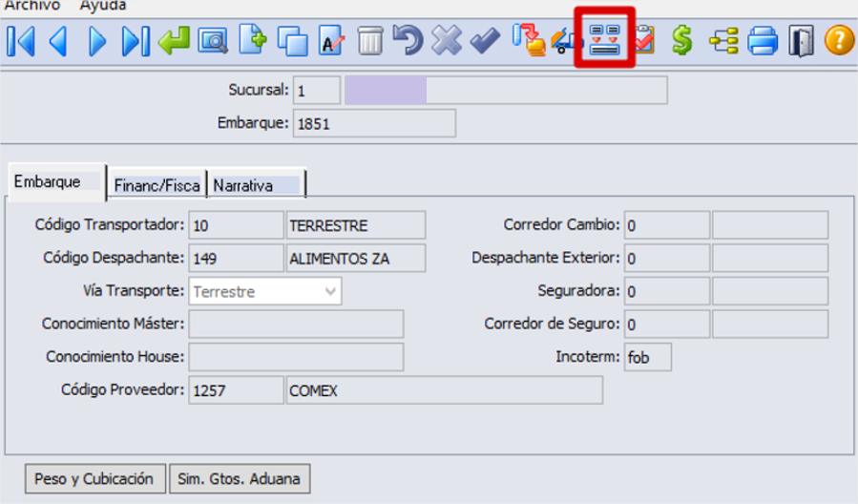Cancel with the gray X icon
Image resolution: width=858 pixels, height=504 pixels.
[447, 41]
